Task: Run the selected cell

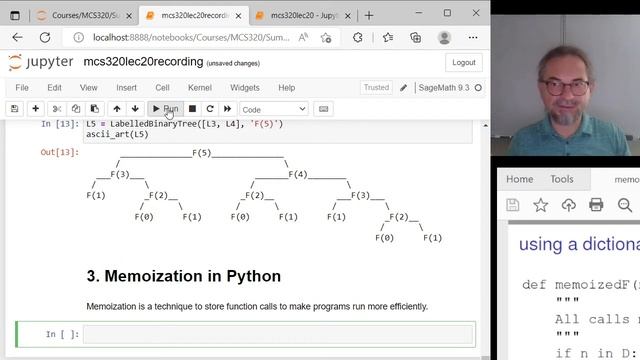Action: click(165, 109)
